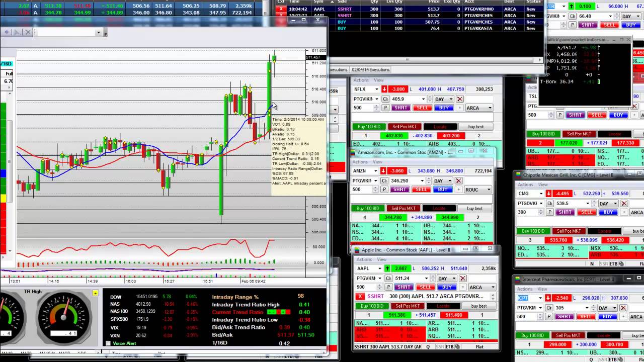This screenshot has width=644, height=362.
Task: Open Actions menu in NFLX window
Action: 361,80
